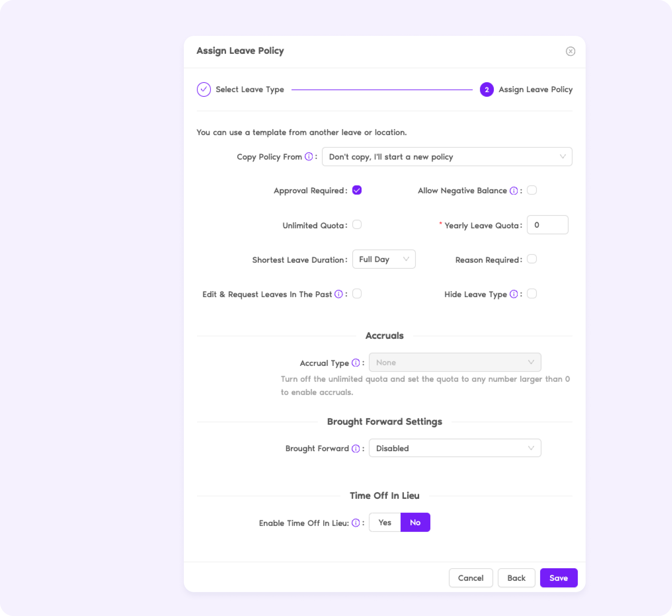Click the info icon next to Brought Forward
Image resolution: width=672 pixels, height=616 pixels.
click(356, 448)
